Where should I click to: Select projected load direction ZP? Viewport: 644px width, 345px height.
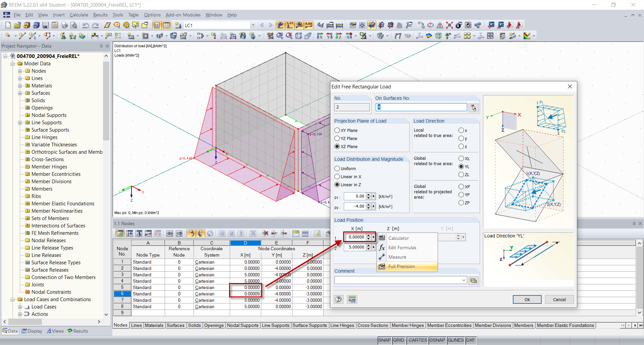point(462,203)
